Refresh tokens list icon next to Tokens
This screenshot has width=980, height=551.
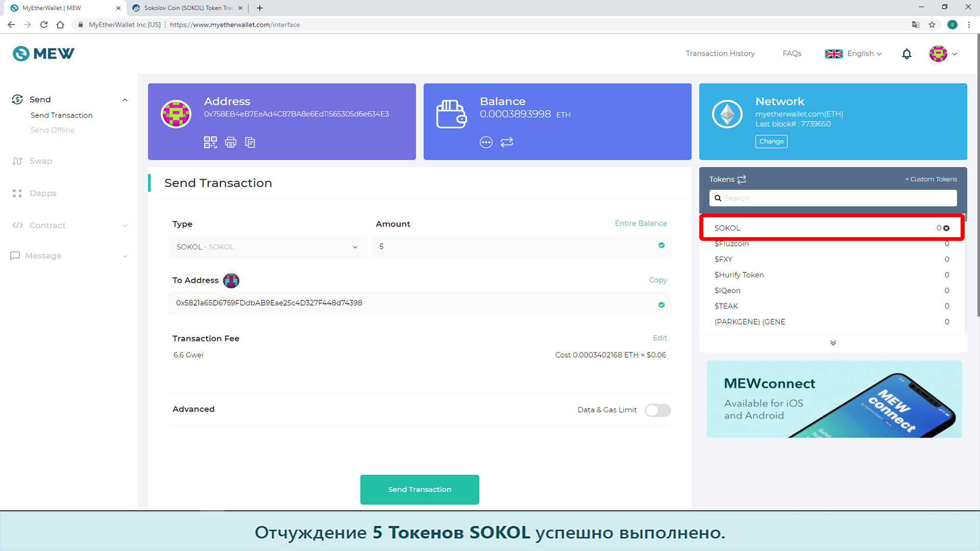pos(742,179)
